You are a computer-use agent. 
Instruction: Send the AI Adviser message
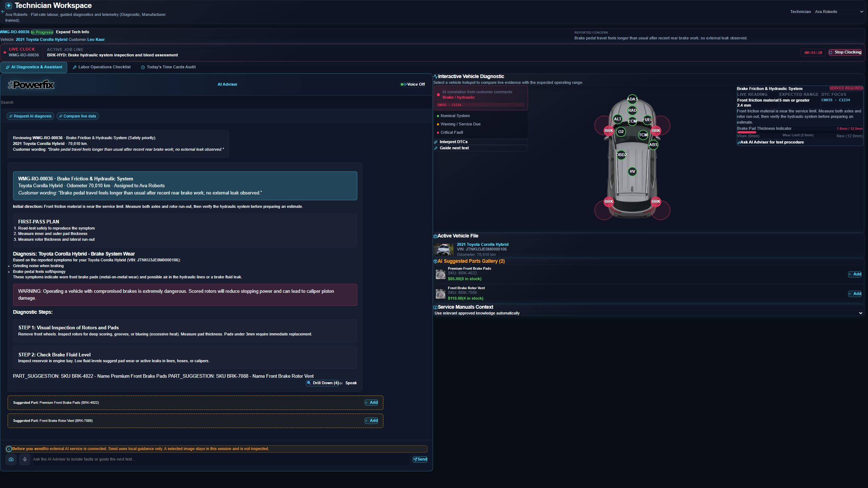[x=420, y=459]
